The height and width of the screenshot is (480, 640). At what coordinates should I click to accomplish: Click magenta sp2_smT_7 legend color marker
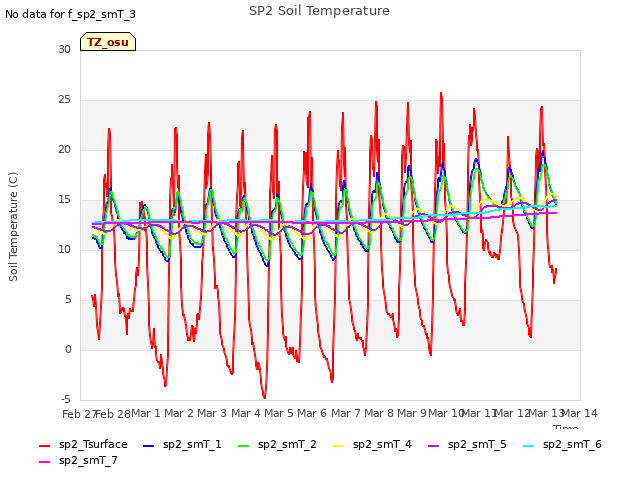[x=44, y=462]
